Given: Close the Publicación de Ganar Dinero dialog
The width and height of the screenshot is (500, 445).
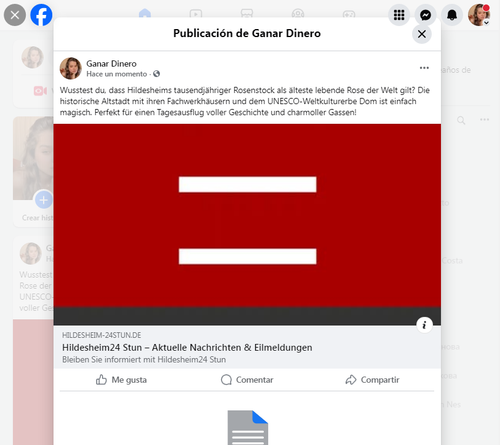Looking at the screenshot, I should (422, 34).
